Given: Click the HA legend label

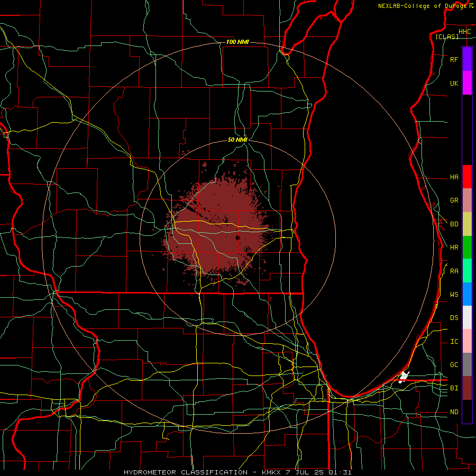Looking at the screenshot, I should point(454,177).
